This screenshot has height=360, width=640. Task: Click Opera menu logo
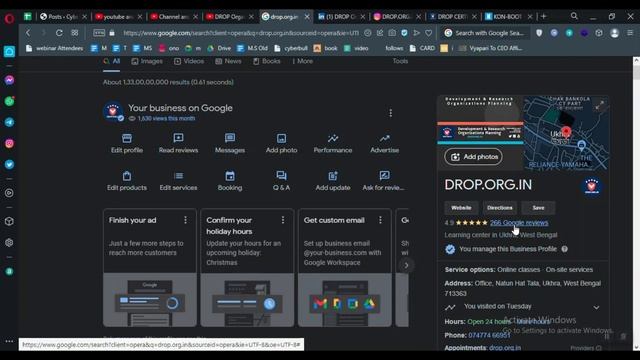tap(9, 18)
